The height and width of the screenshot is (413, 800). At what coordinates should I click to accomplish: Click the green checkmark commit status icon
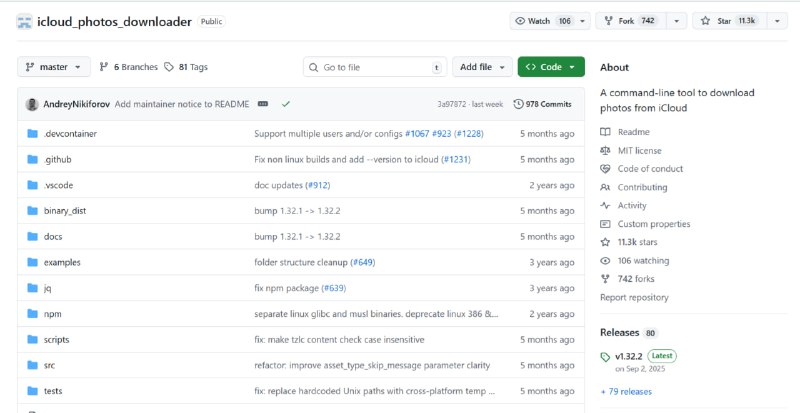point(286,104)
